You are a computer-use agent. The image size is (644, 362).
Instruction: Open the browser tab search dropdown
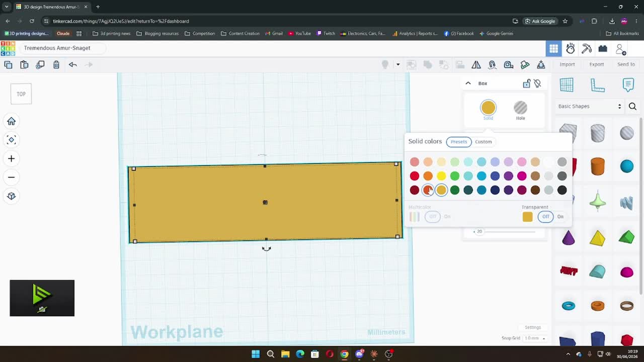coord(7,7)
